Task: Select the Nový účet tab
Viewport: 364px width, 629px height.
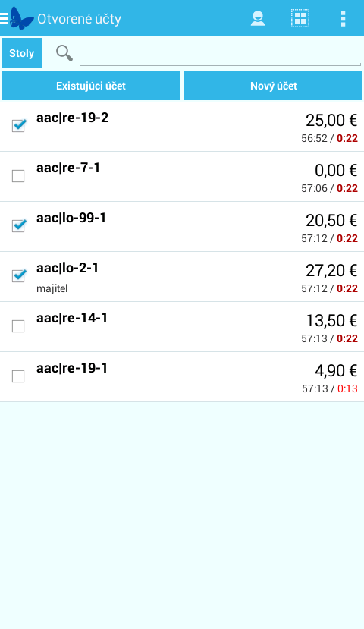Action: pyautogui.click(x=273, y=86)
